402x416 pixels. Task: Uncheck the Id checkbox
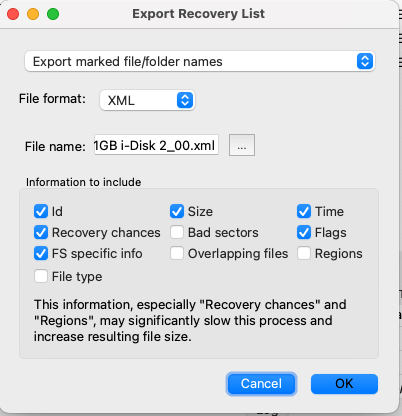tap(41, 211)
